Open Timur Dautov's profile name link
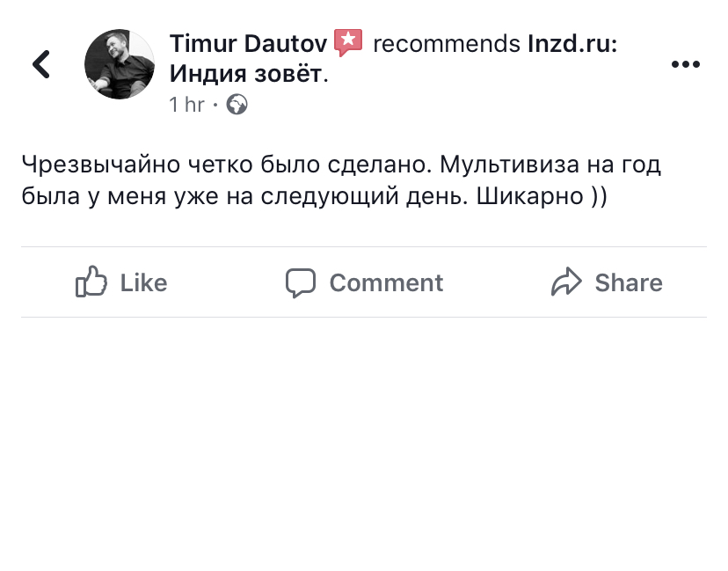The height and width of the screenshot is (571, 728). pyautogui.click(x=248, y=43)
